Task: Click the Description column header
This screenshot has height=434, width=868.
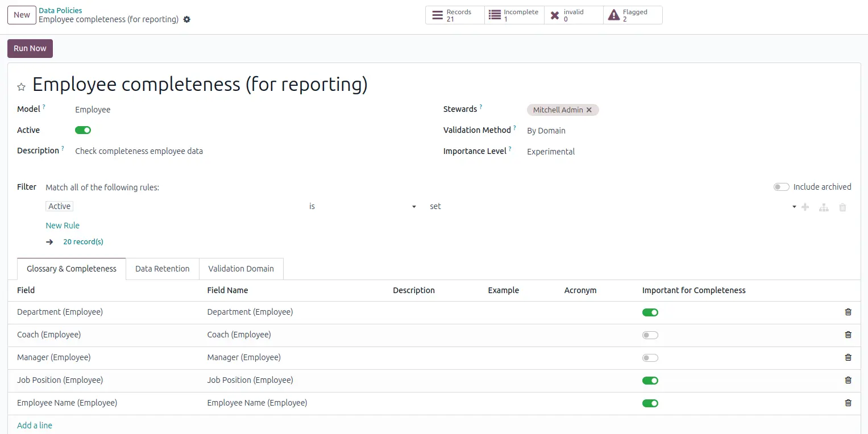Action: pos(414,290)
